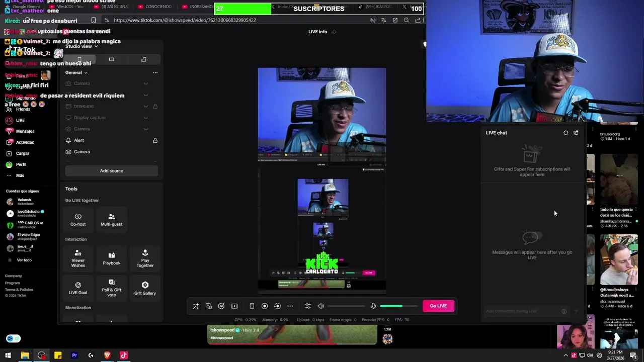This screenshot has width=644, height=362.
Task: Unlock the brave.exe source lock
Action: coord(155,106)
